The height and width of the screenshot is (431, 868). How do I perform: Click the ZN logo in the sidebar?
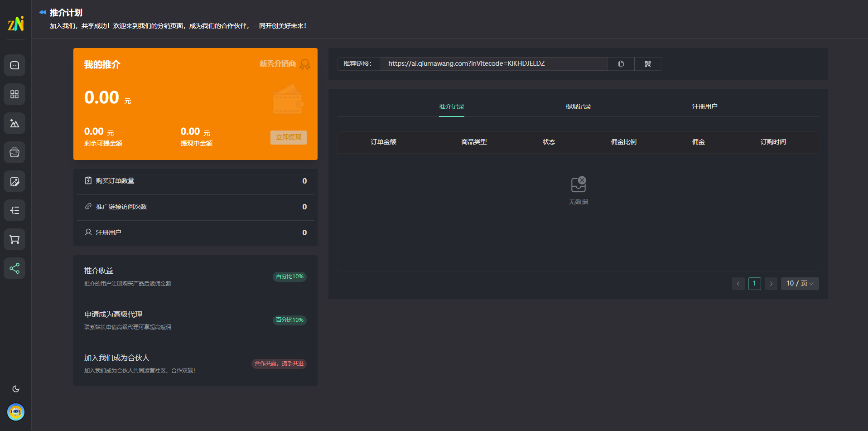(16, 24)
